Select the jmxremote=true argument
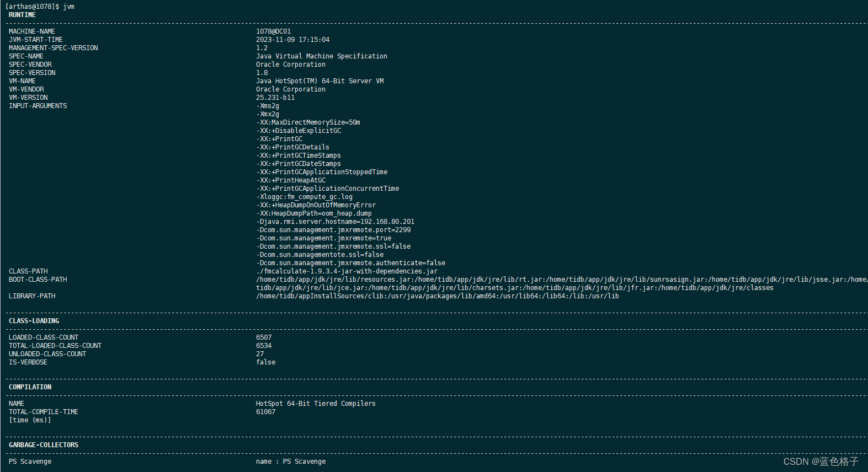 pos(324,238)
